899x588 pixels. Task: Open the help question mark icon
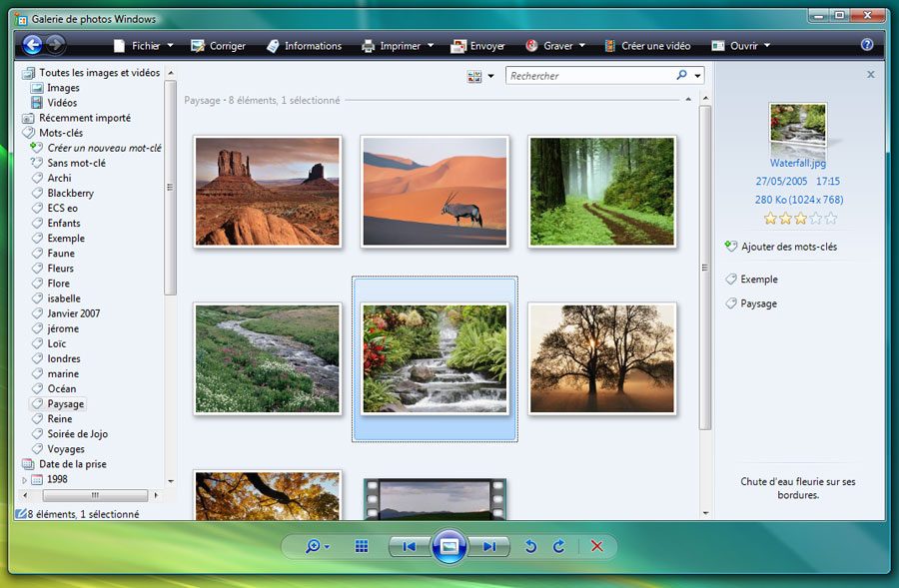click(x=866, y=45)
